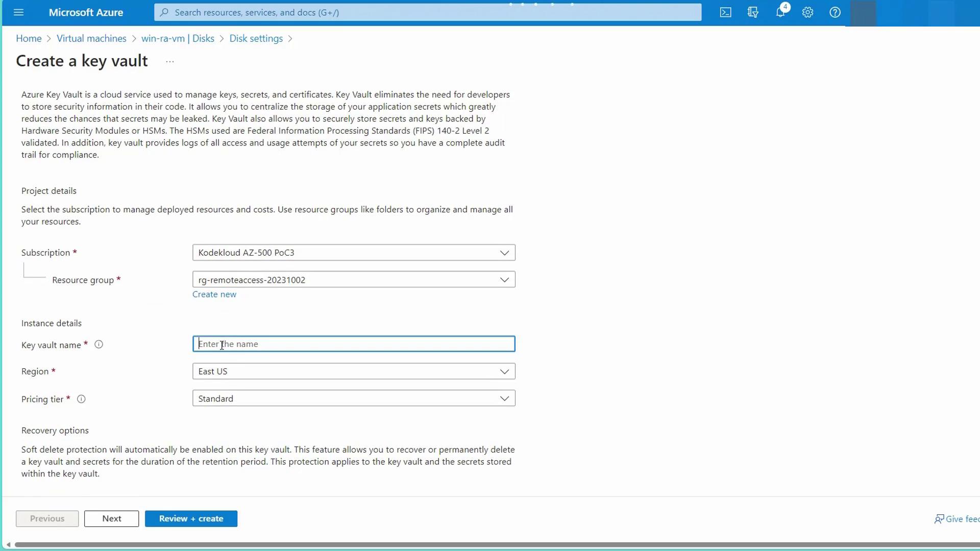Click Create new resource group link

click(214, 294)
